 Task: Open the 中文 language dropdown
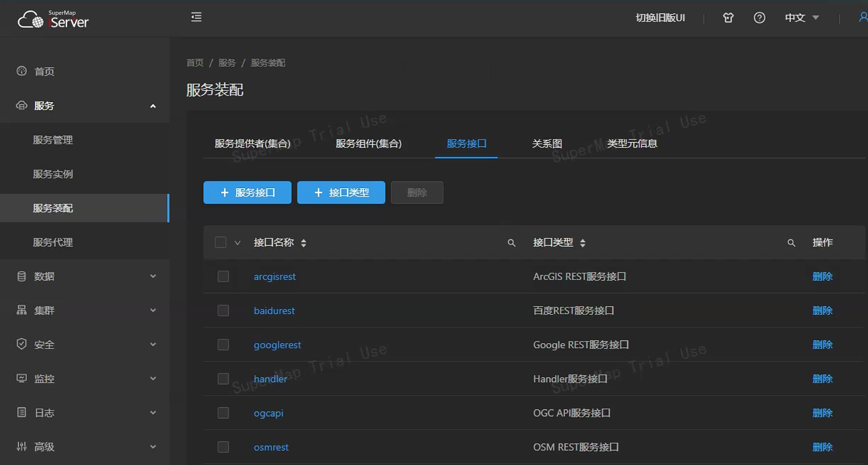(802, 18)
